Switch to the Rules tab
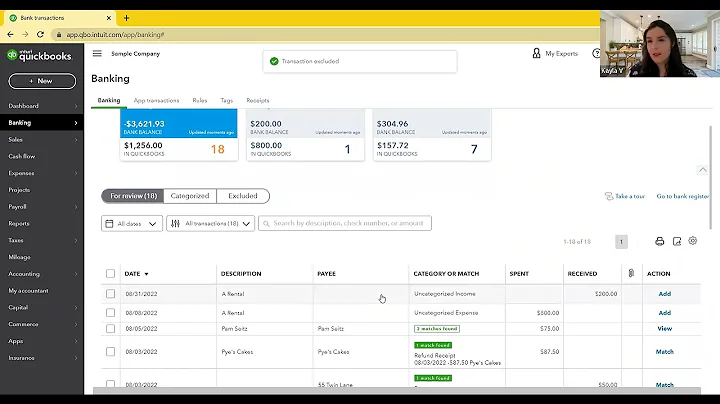This screenshot has width=720, height=404. (200, 100)
